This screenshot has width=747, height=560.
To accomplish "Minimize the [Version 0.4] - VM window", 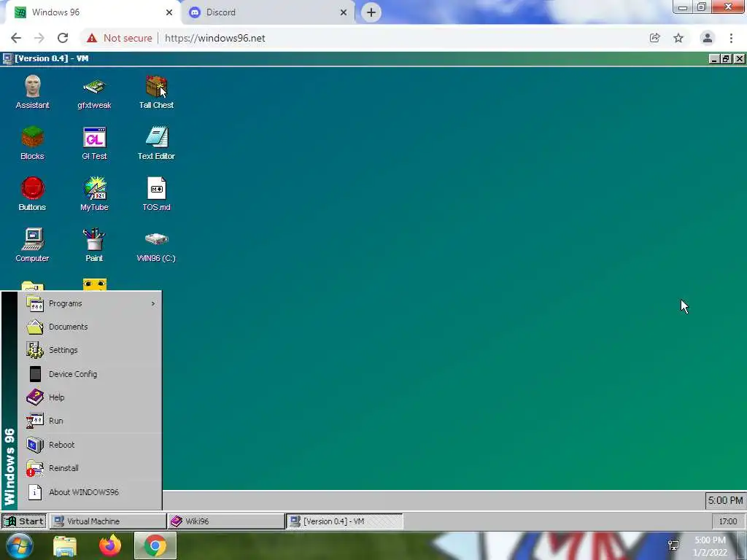I will click(713, 58).
